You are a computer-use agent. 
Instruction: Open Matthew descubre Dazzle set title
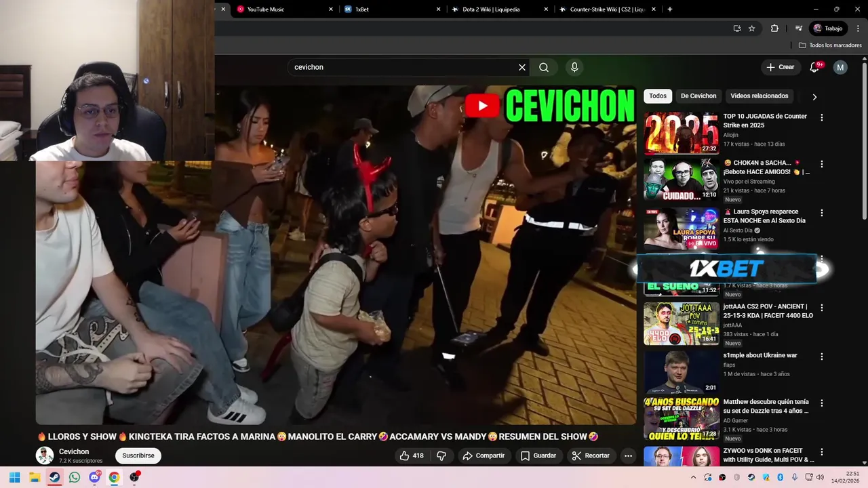[x=766, y=406]
